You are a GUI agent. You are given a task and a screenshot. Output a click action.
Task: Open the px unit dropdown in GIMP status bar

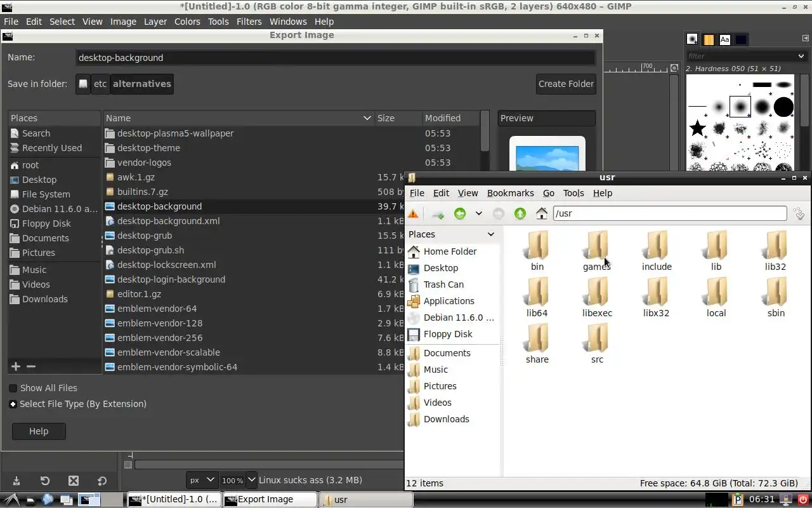point(202,480)
